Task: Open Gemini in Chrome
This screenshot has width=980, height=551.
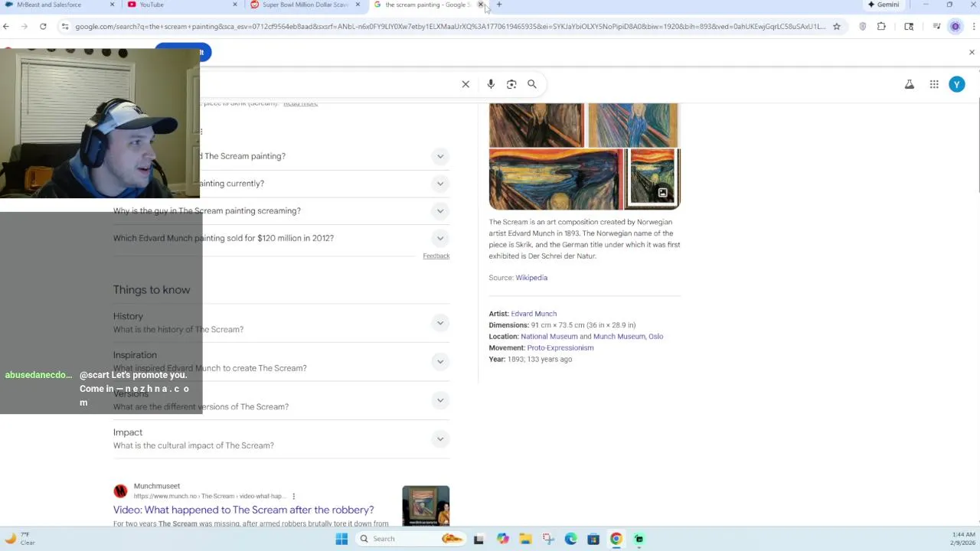Action: (884, 5)
